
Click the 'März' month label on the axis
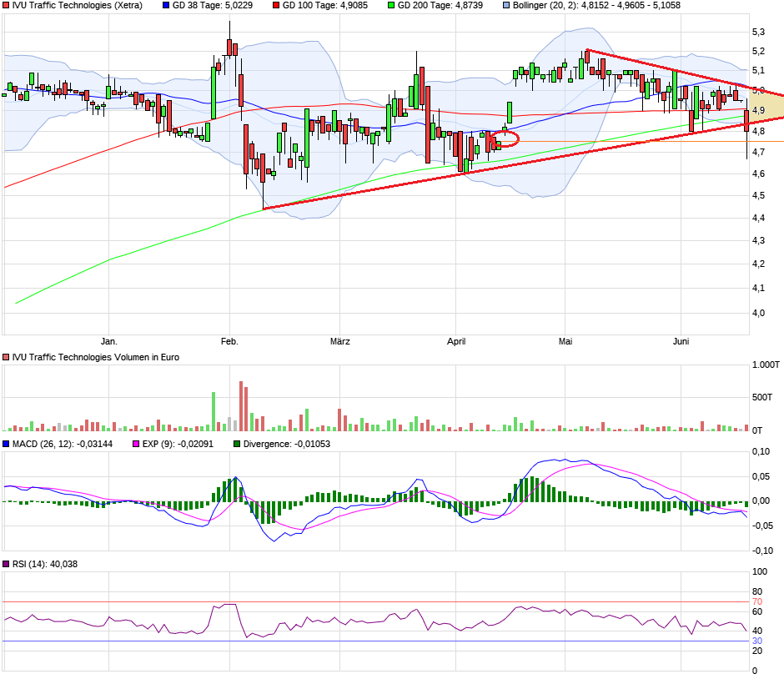pyautogui.click(x=340, y=341)
